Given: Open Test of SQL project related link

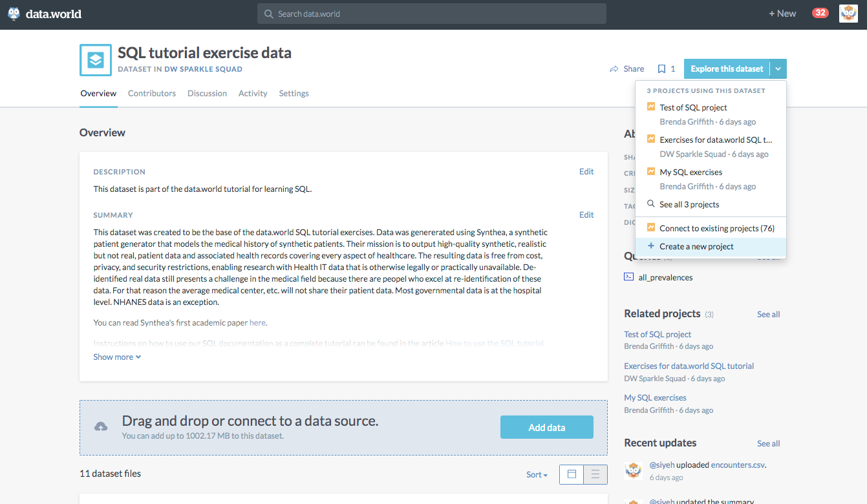Looking at the screenshot, I should [658, 334].
